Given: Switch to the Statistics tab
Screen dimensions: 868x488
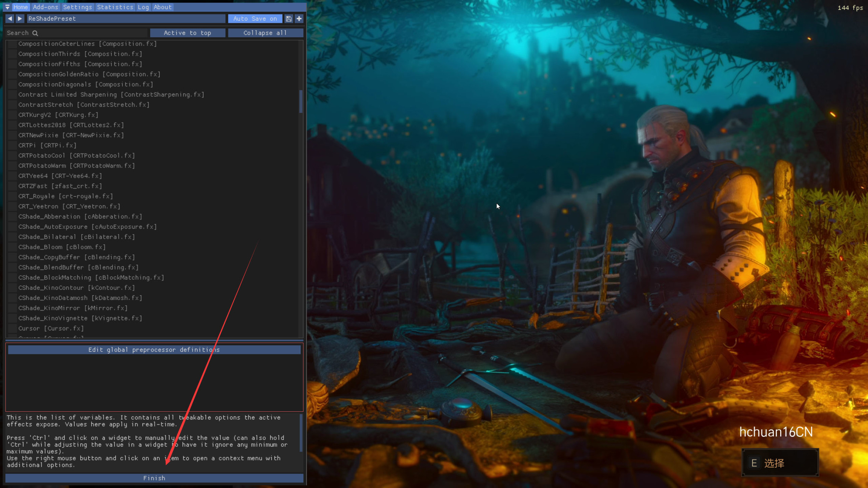Looking at the screenshot, I should (x=115, y=7).
